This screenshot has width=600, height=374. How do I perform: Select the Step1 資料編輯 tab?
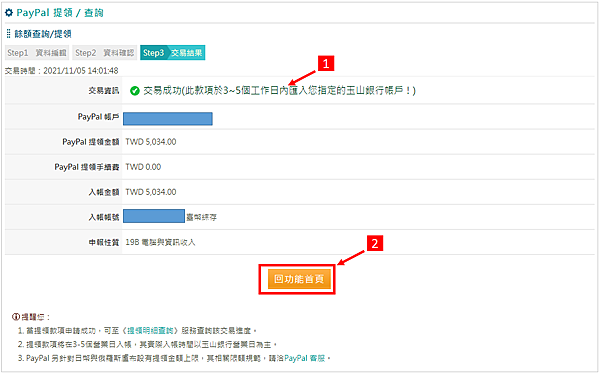click(x=37, y=53)
